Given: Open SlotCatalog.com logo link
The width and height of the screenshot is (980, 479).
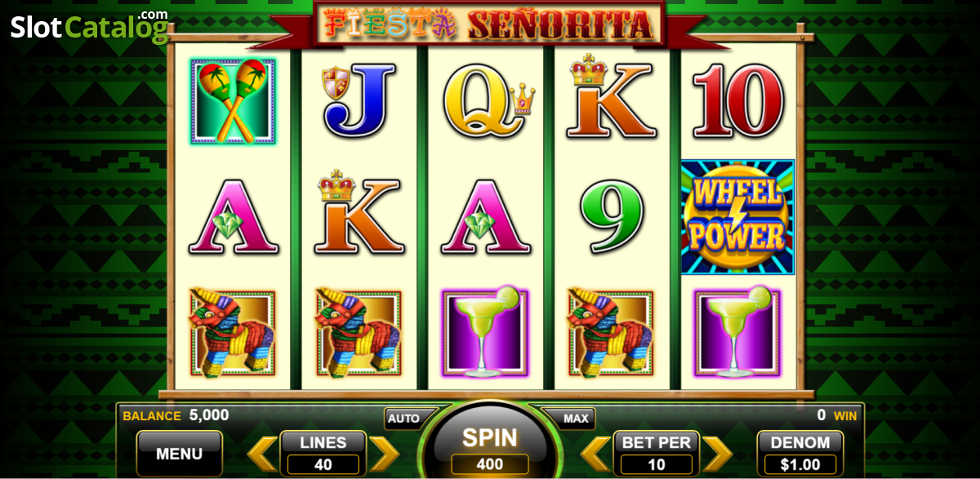Looking at the screenshot, I should pos(90,26).
